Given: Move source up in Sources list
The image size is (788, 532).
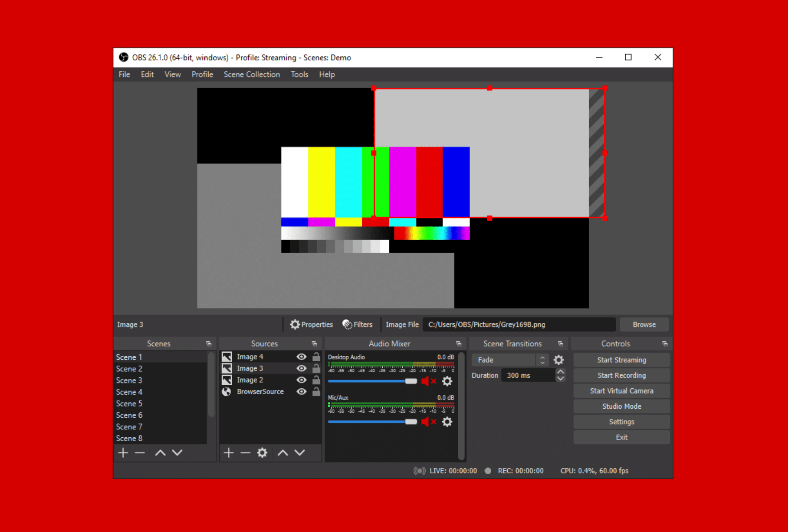Looking at the screenshot, I should coord(283,453).
